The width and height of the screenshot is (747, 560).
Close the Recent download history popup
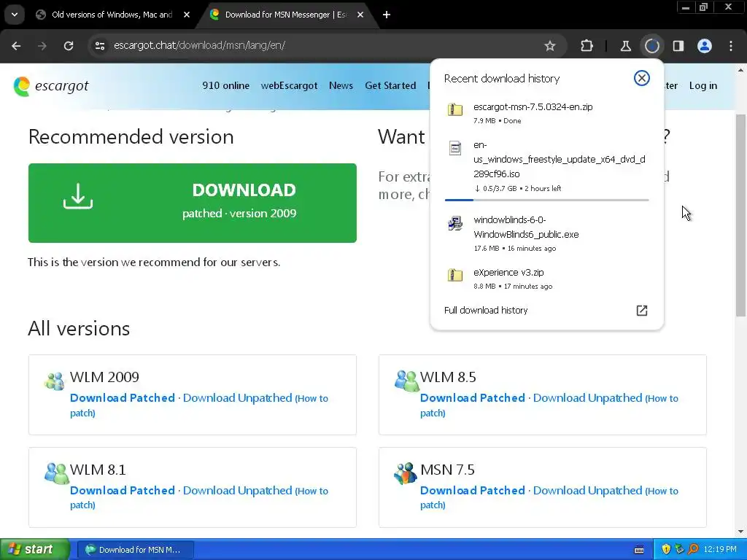point(642,78)
